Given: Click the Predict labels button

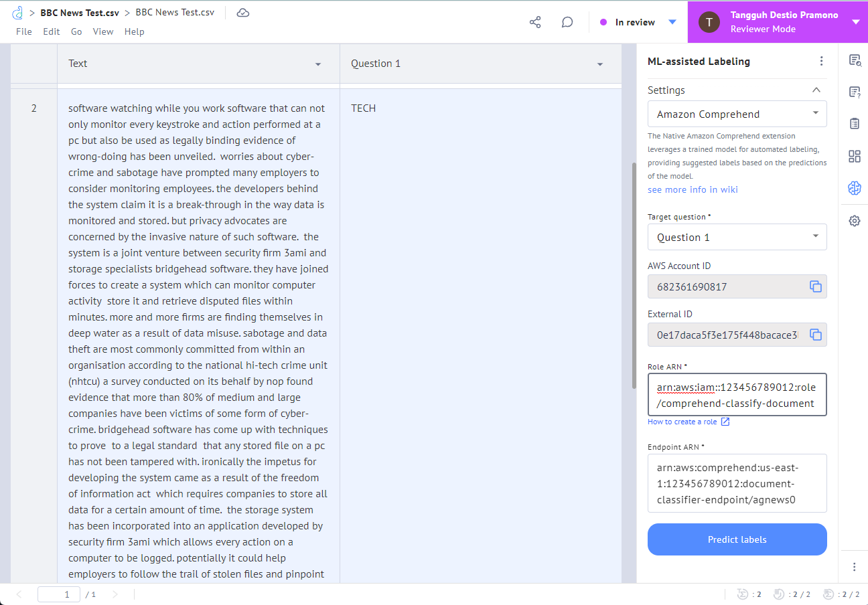Looking at the screenshot, I should 737,539.
